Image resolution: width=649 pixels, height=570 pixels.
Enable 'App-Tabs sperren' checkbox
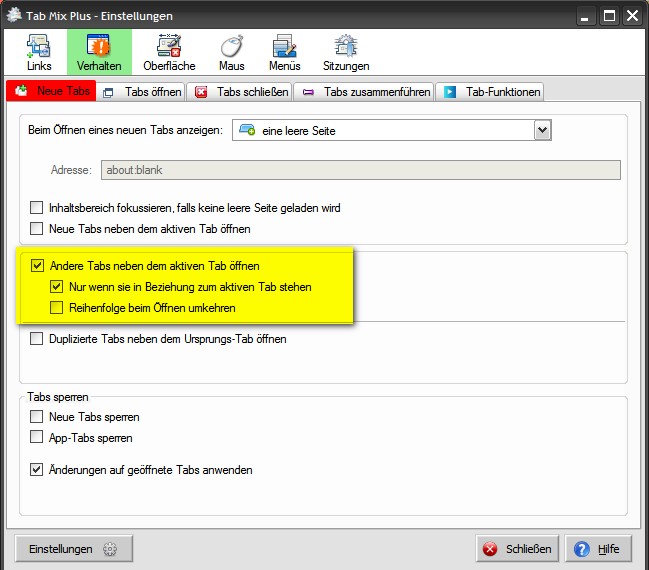(x=36, y=437)
